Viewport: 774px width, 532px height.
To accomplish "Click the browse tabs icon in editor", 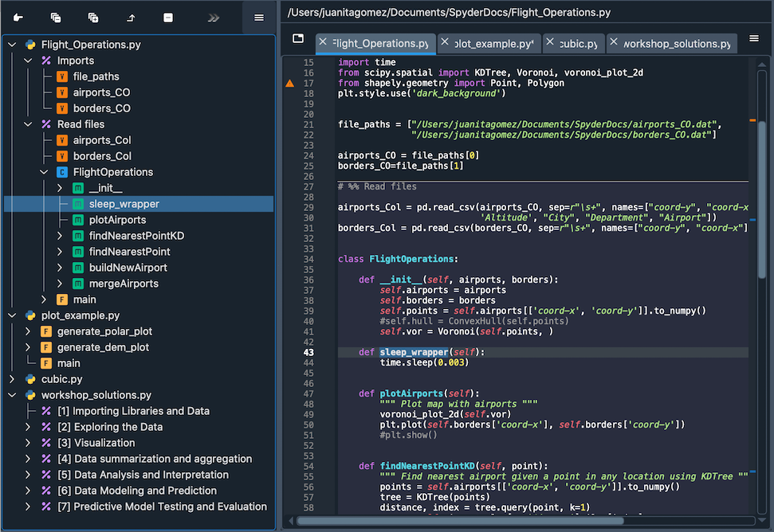I will 298,38.
